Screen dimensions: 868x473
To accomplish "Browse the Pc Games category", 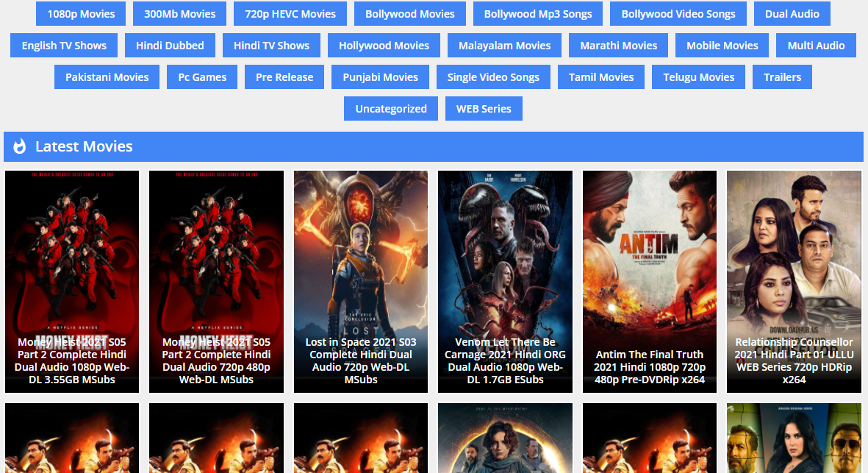I will [202, 77].
